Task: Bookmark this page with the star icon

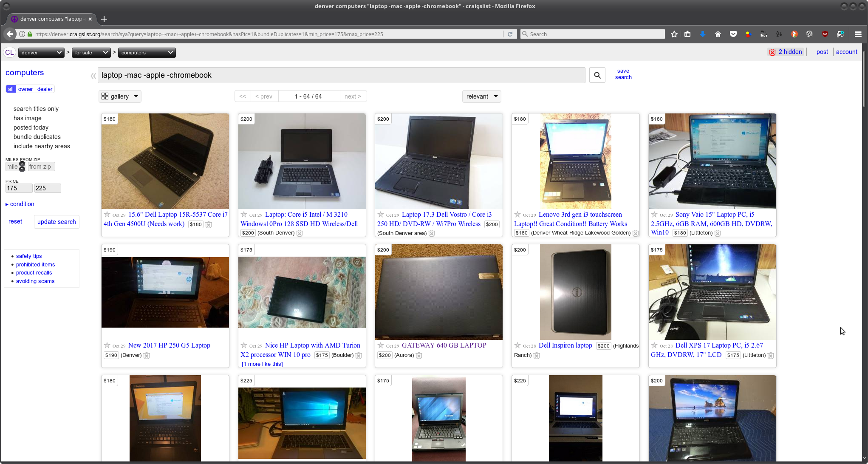Action: (x=674, y=34)
